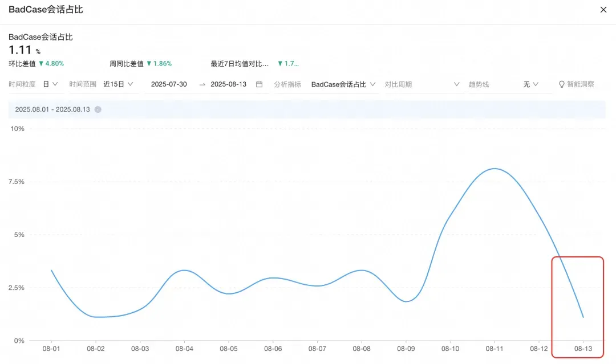
Task: Click the arrow between start and end dates
Action: 202,84
